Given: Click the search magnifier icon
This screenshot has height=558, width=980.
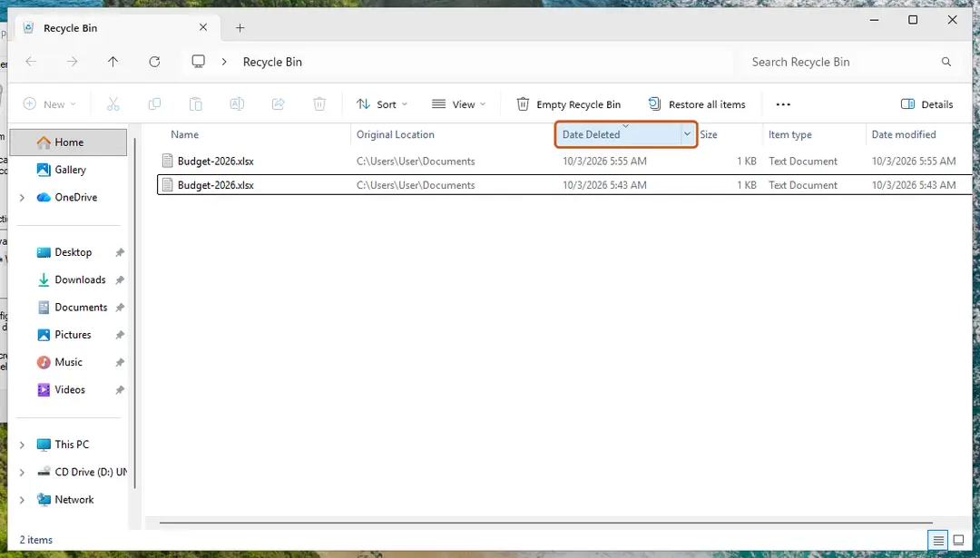Looking at the screenshot, I should click(946, 62).
